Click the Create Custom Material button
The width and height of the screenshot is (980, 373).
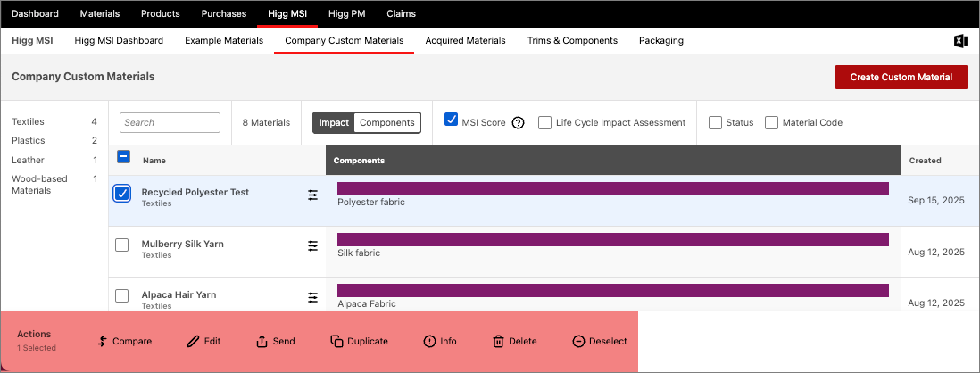click(901, 77)
